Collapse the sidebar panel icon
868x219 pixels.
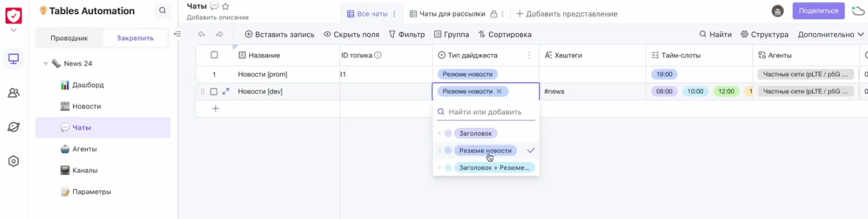click(177, 34)
